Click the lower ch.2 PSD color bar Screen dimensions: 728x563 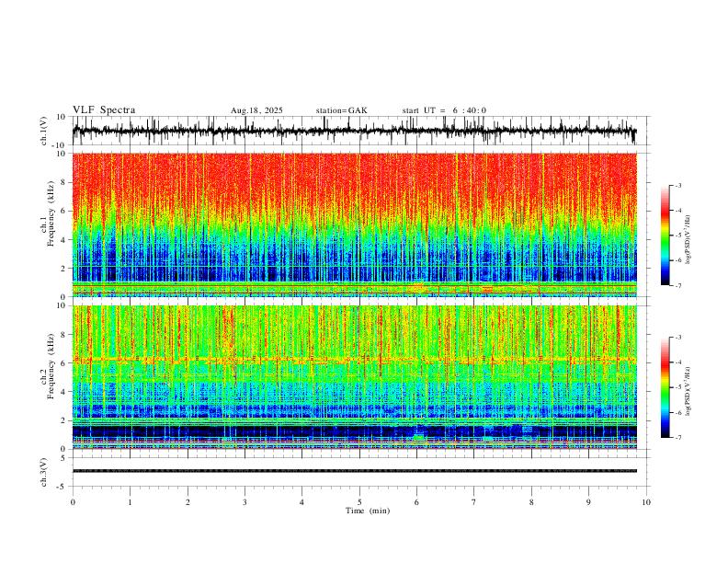pyautogui.click(x=665, y=387)
